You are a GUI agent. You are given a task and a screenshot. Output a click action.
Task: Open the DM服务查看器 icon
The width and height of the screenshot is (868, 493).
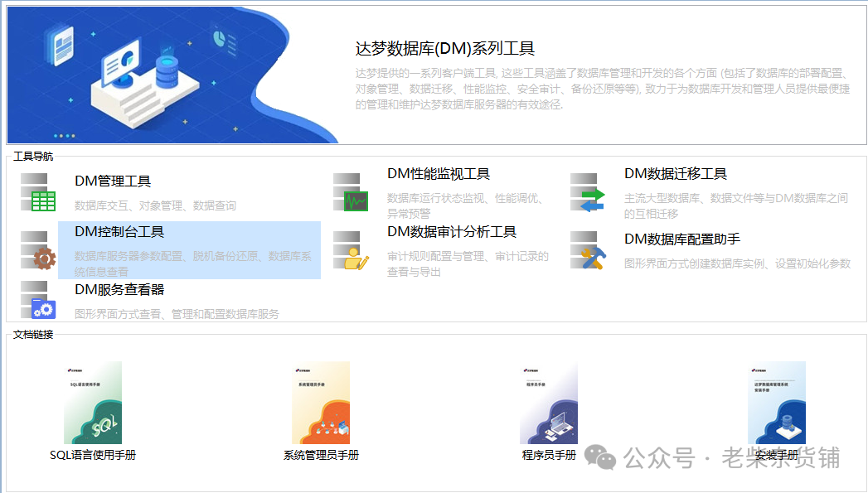[38, 300]
